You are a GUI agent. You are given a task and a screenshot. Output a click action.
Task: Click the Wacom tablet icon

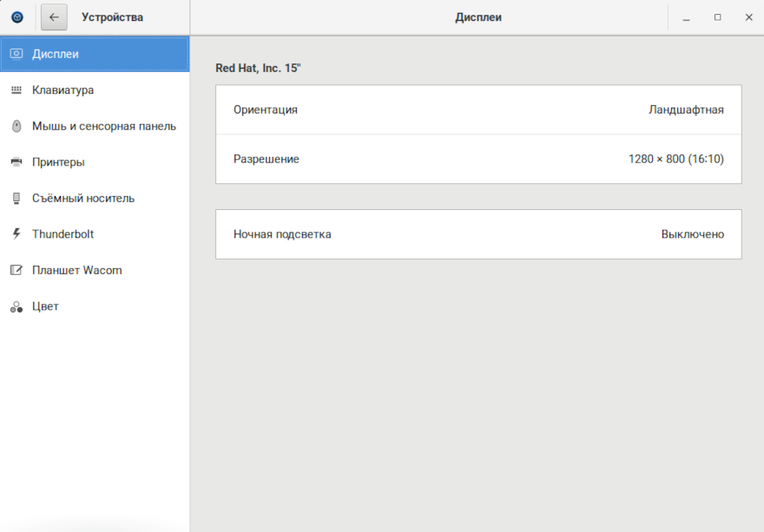tap(16, 271)
